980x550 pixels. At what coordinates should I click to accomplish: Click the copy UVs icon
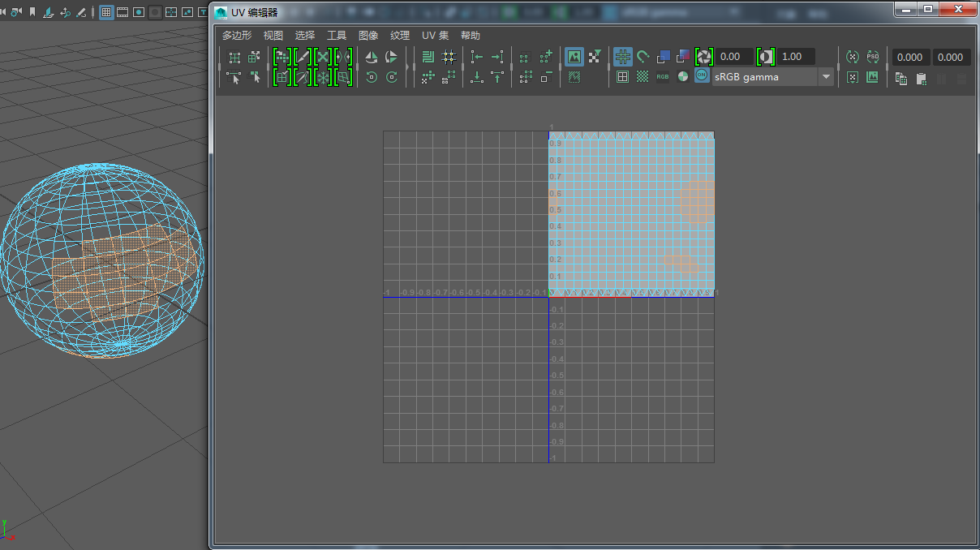[x=901, y=79]
